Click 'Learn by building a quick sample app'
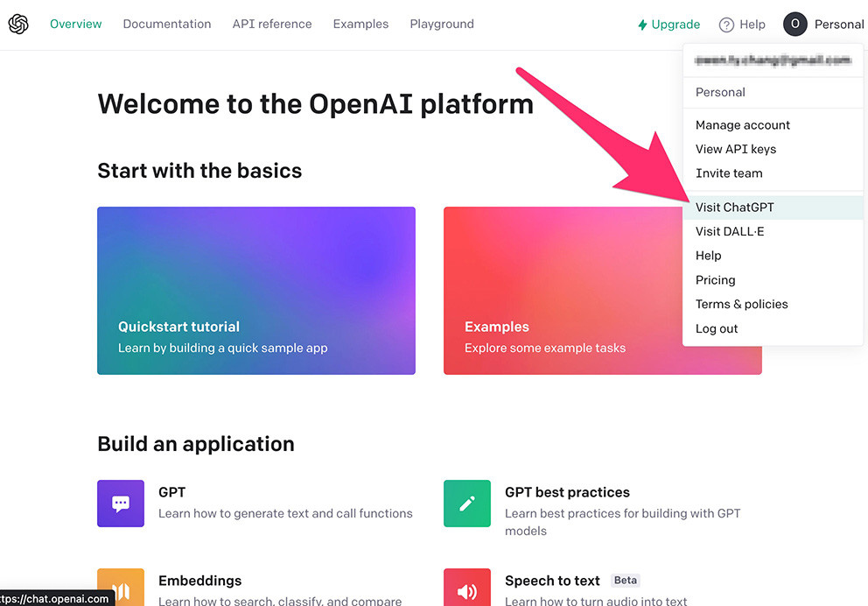 pos(222,348)
